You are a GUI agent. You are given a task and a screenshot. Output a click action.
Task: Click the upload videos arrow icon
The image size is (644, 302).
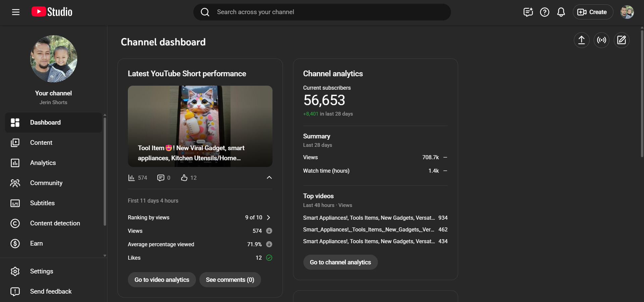pyautogui.click(x=581, y=40)
